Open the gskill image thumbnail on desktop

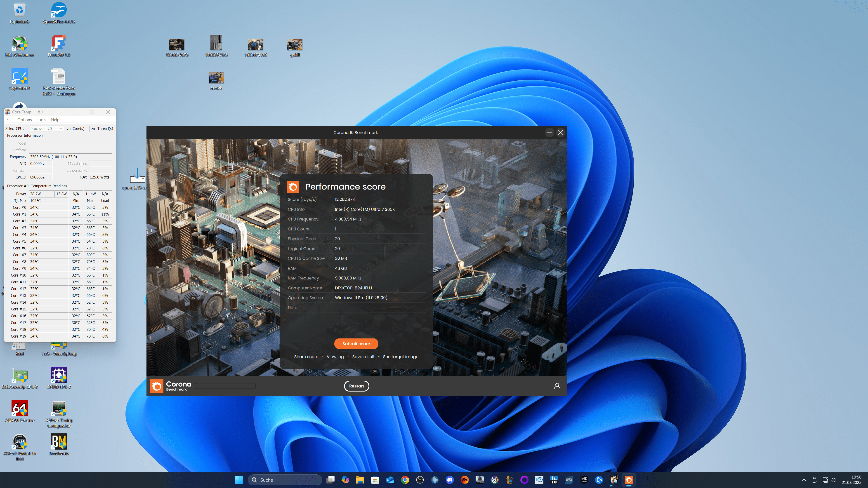tap(295, 45)
